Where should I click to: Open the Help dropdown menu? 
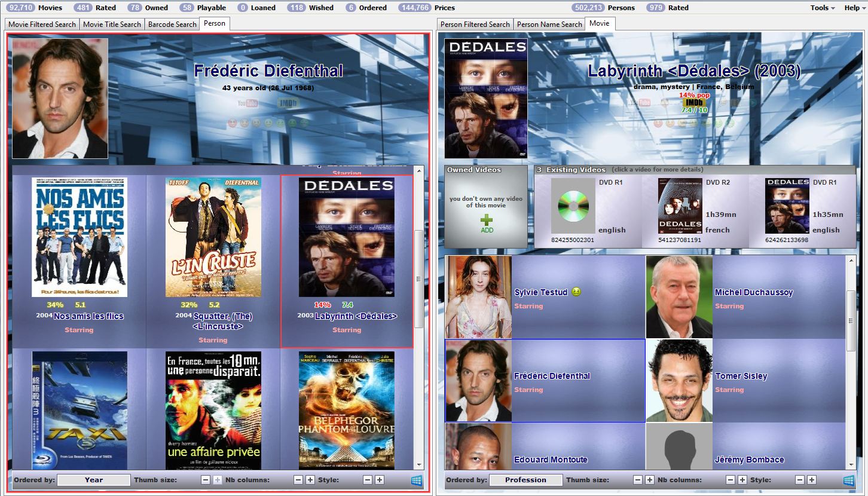coord(854,8)
